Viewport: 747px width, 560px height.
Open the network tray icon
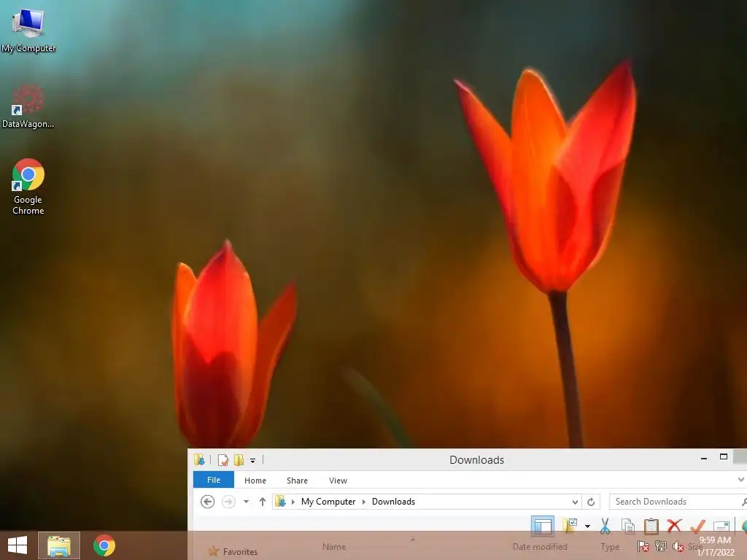(660, 546)
